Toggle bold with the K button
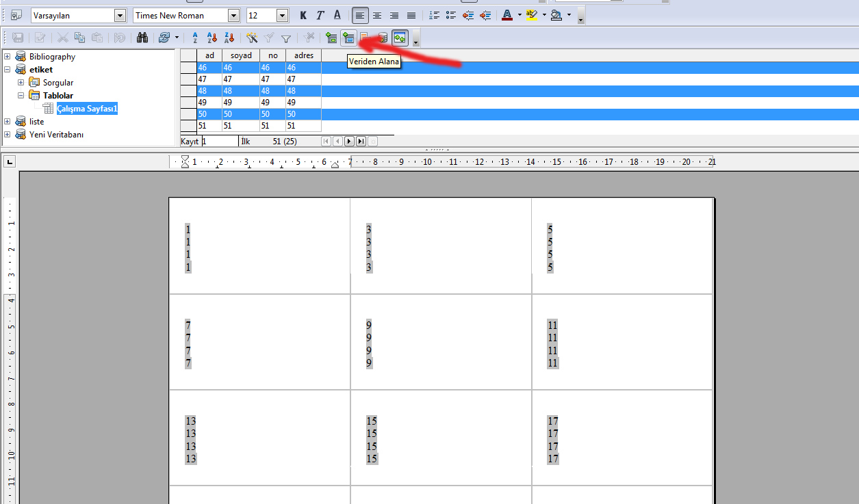859x504 pixels. pyautogui.click(x=303, y=14)
